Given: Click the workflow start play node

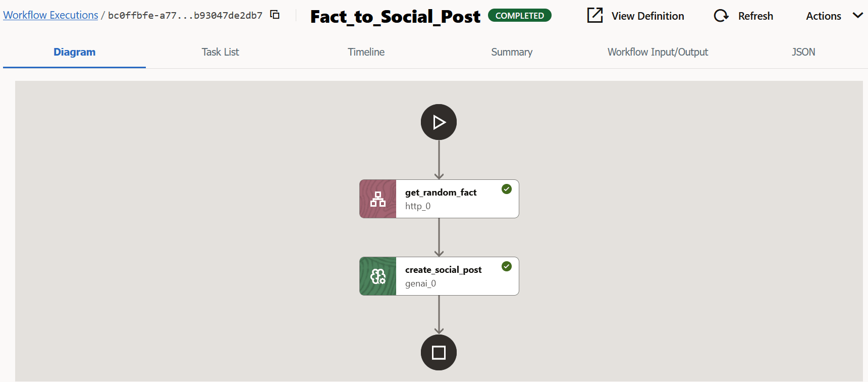Looking at the screenshot, I should click(x=439, y=122).
